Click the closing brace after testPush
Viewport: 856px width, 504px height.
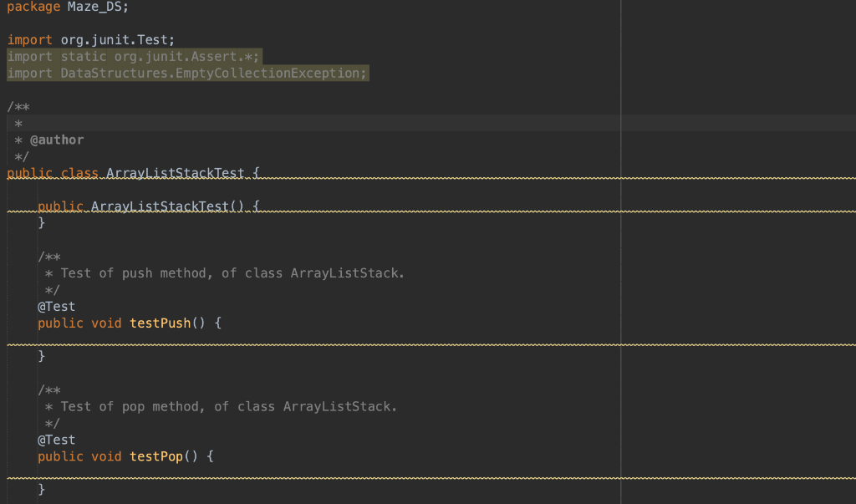click(x=40, y=355)
